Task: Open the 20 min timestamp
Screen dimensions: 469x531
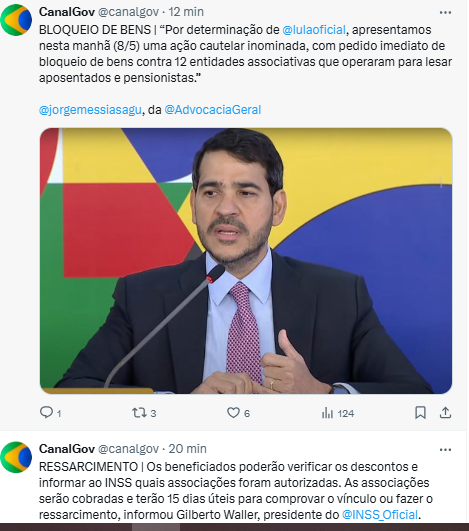Action: (188, 449)
